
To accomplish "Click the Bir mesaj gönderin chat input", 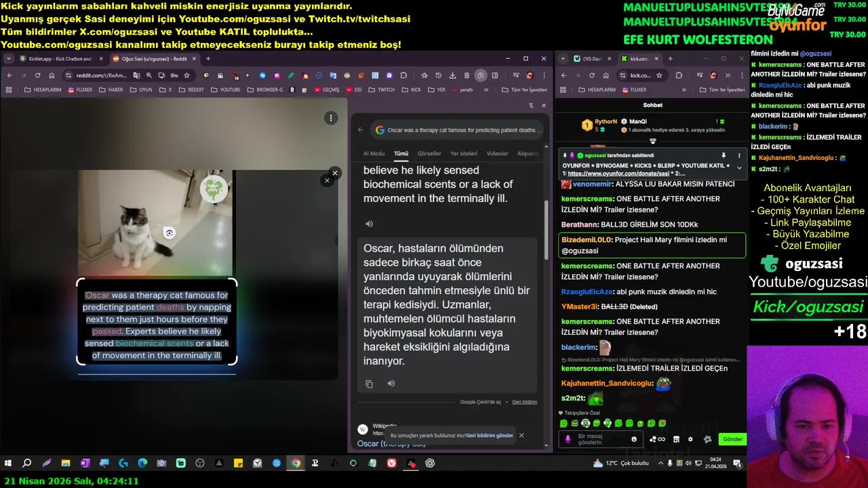I will pos(601,439).
